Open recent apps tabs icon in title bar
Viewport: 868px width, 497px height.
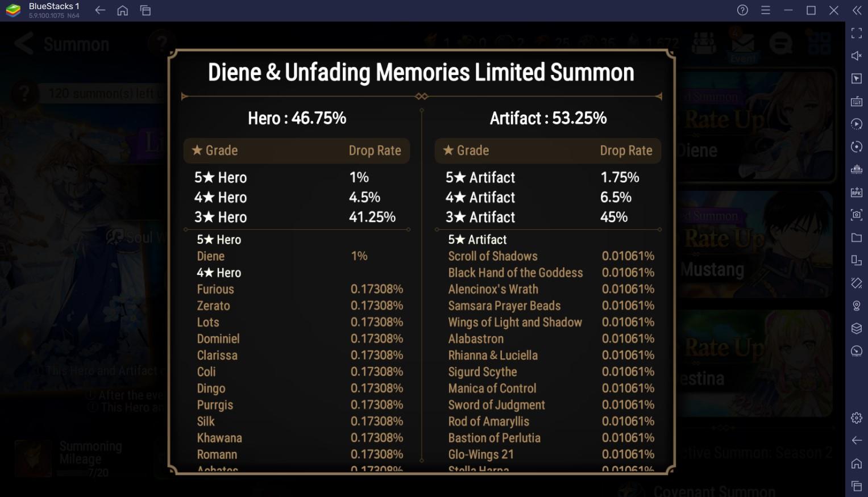coord(146,10)
